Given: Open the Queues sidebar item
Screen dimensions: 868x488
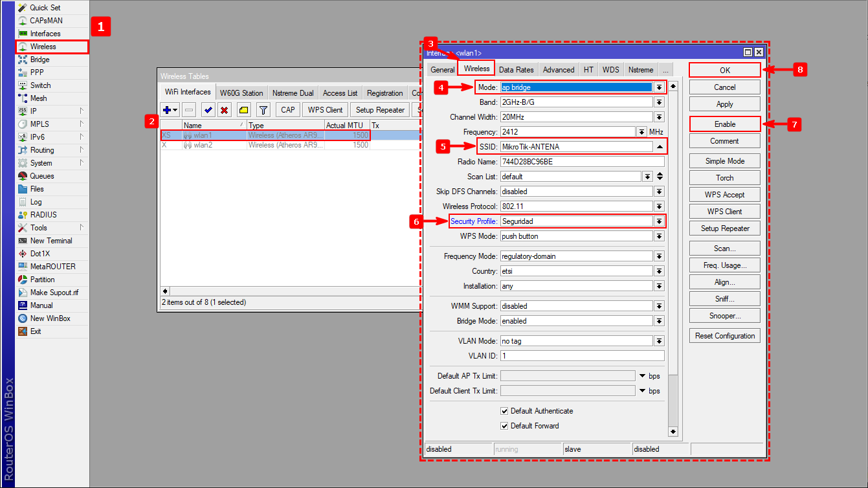Looking at the screenshot, I should click(41, 176).
